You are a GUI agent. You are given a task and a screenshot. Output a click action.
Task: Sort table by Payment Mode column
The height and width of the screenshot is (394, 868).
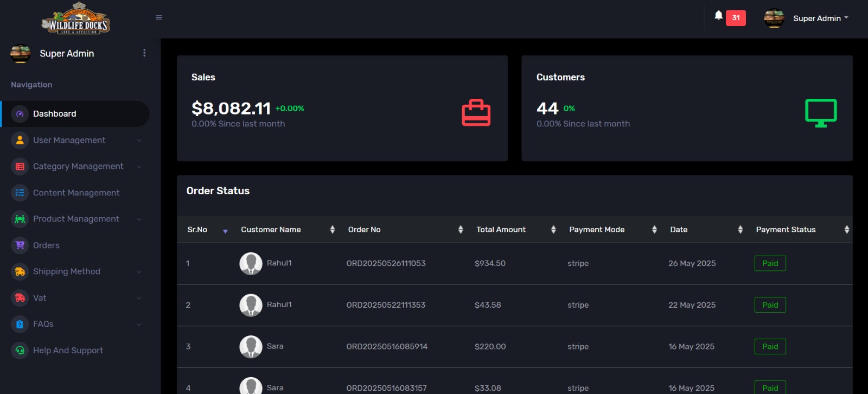point(612,230)
